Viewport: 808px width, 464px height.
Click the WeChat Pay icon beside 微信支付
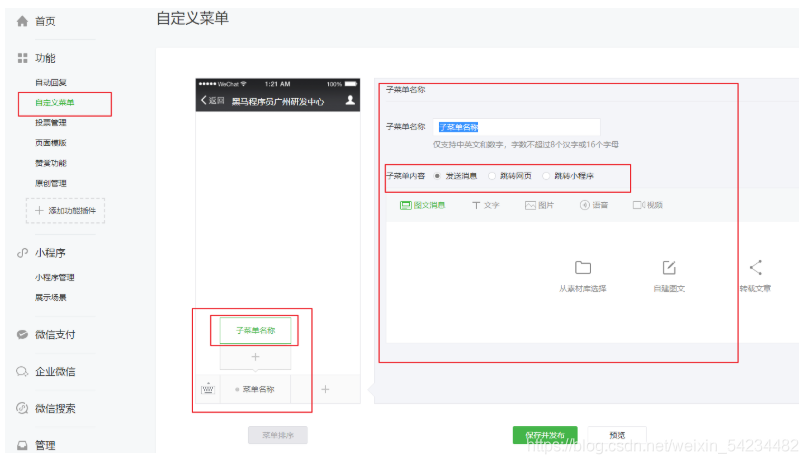22,335
